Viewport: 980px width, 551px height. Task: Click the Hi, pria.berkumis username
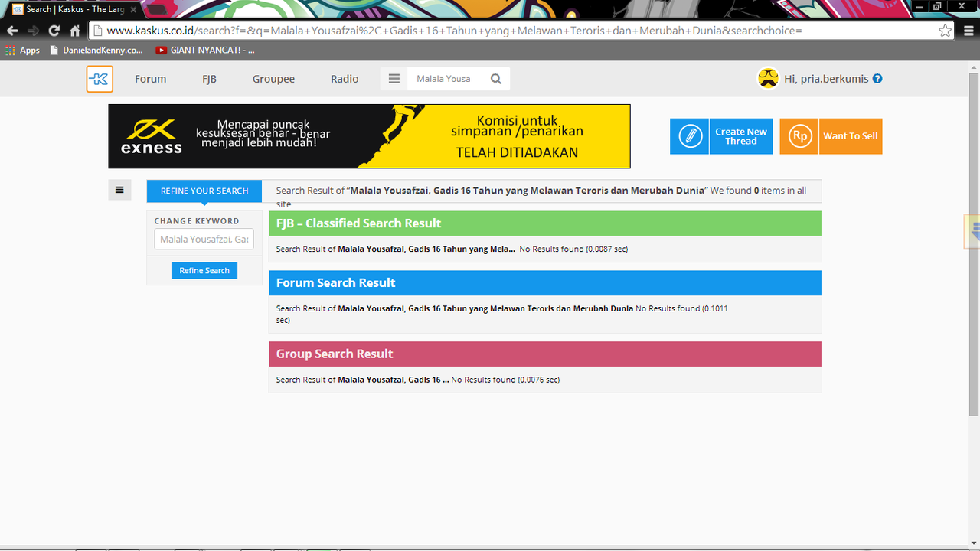(826, 79)
